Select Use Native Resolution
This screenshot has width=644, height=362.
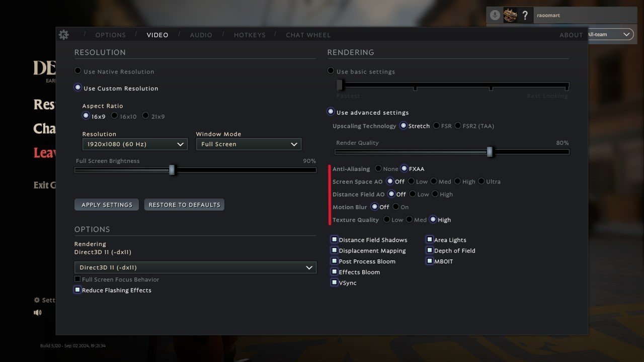pyautogui.click(x=77, y=71)
